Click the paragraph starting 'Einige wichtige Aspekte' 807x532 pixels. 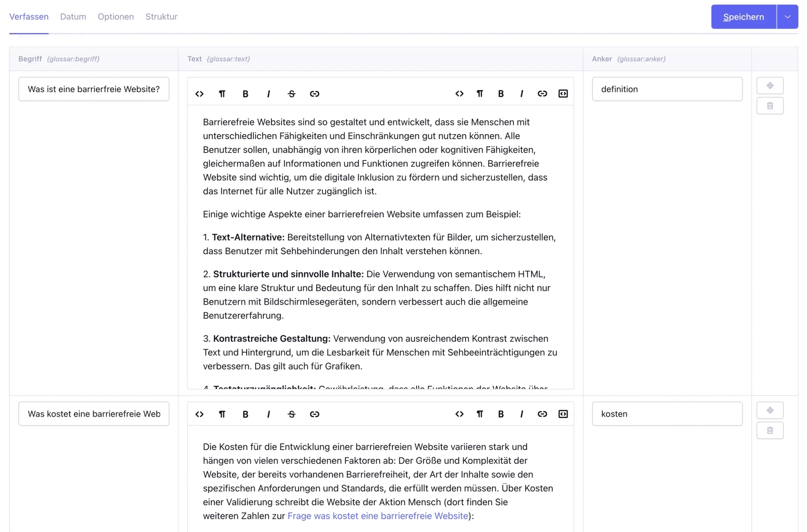362,214
